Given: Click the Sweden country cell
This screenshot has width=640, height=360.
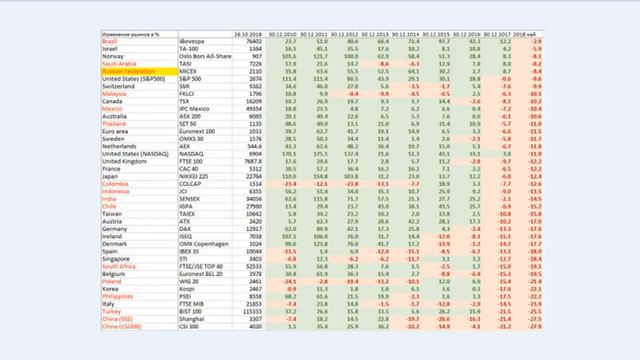Looking at the screenshot, I should point(140,139).
